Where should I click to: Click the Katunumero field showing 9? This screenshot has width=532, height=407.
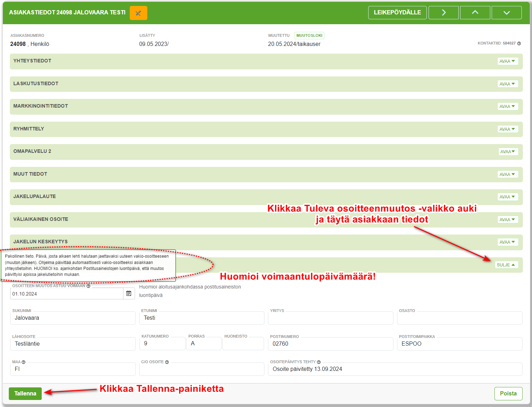(162, 344)
